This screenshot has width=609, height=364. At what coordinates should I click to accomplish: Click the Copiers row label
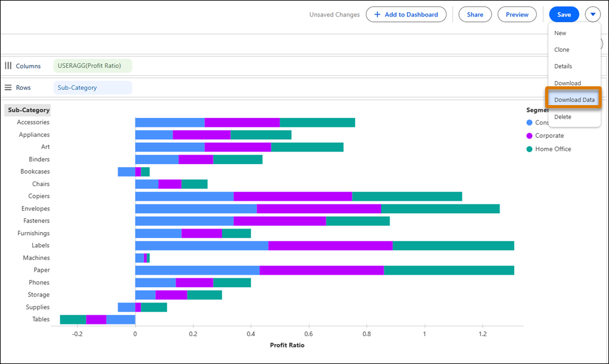point(39,196)
